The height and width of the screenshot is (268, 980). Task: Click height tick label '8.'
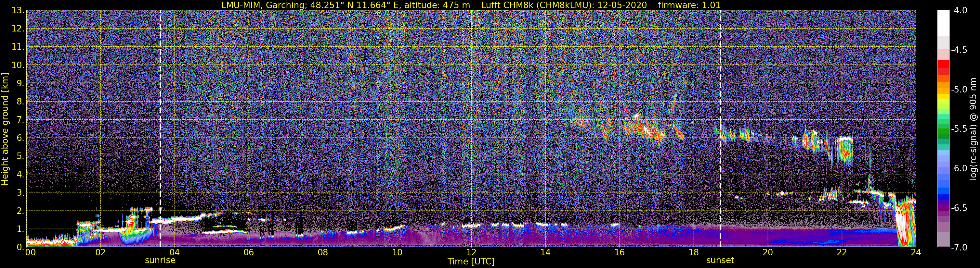tap(20, 102)
